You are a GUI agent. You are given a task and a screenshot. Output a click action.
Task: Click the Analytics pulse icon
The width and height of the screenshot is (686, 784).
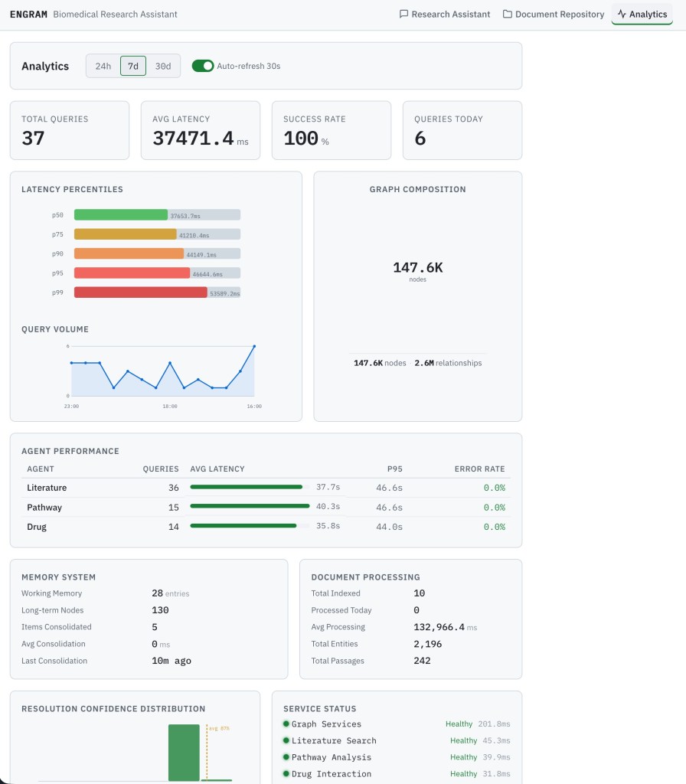point(622,15)
